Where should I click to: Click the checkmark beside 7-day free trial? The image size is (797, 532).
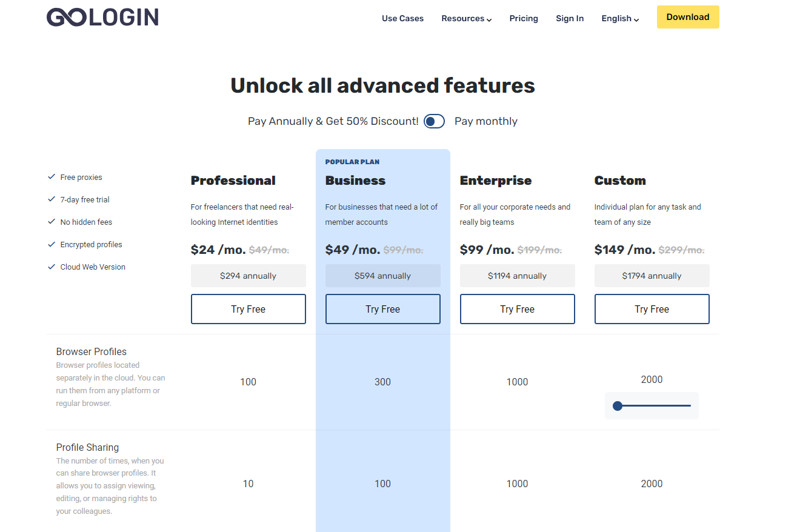52,199
